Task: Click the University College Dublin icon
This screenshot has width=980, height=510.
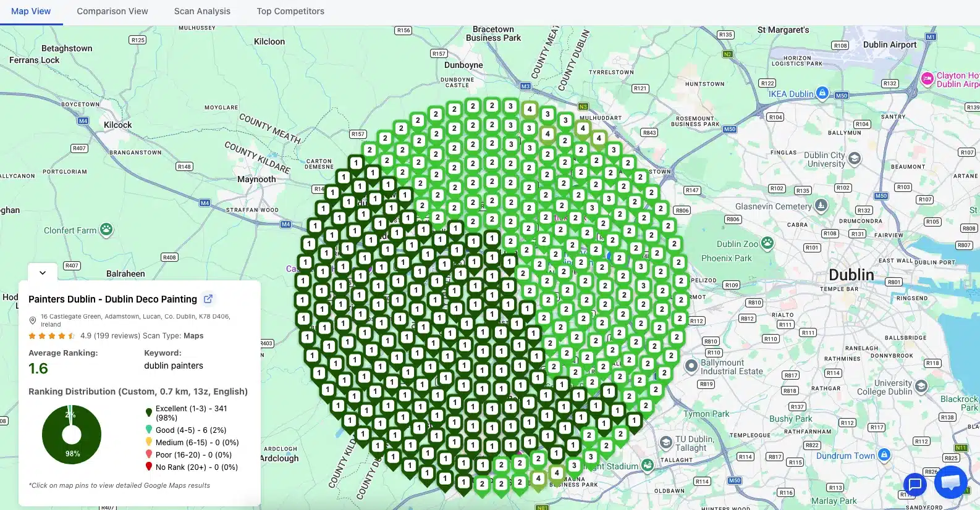Action: click(x=921, y=387)
